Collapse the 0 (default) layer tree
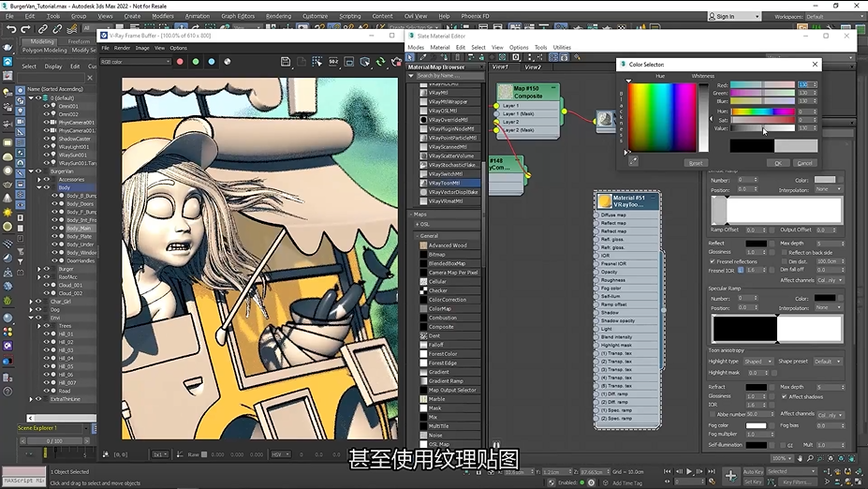Viewport: 868px width, 489px height. (x=32, y=97)
